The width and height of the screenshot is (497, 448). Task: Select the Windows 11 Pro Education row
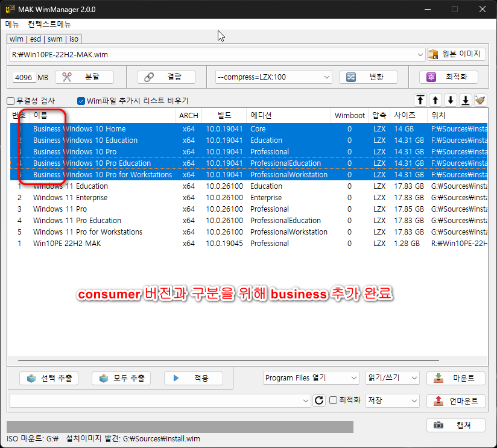click(x=249, y=221)
